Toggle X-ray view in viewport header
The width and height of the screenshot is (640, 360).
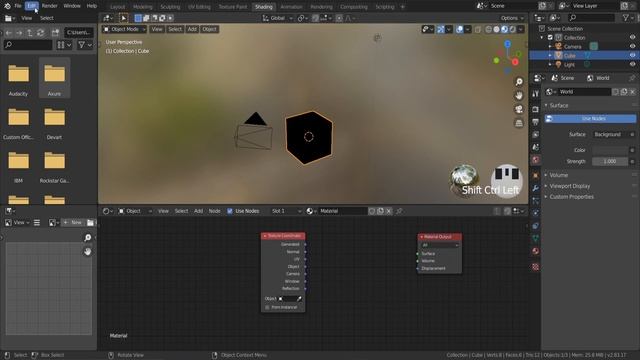pos(478,29)
